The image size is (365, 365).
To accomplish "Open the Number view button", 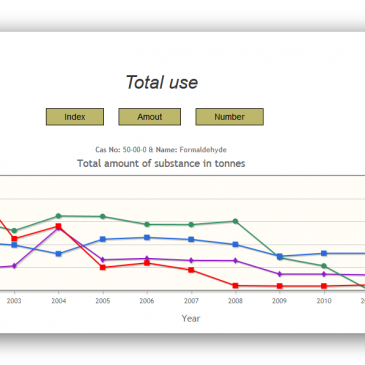I will coord(229,117).
